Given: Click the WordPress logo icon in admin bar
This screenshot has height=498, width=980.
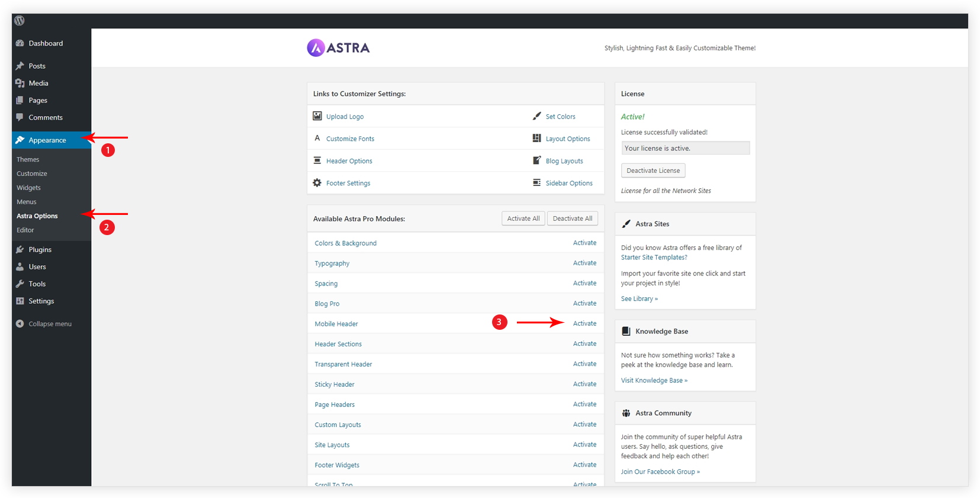Looking at the screenshot, I should click(20, 21).
